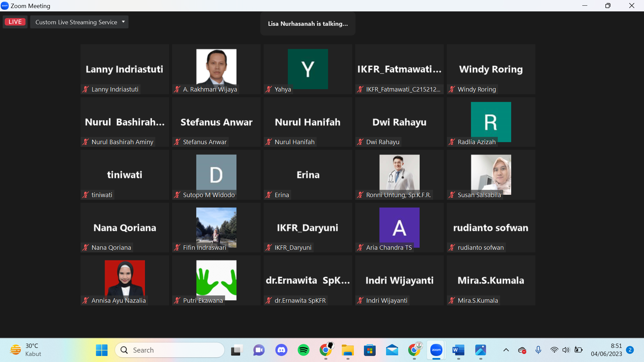Toggle the system tray microphone icon

[x=538, y=350]
